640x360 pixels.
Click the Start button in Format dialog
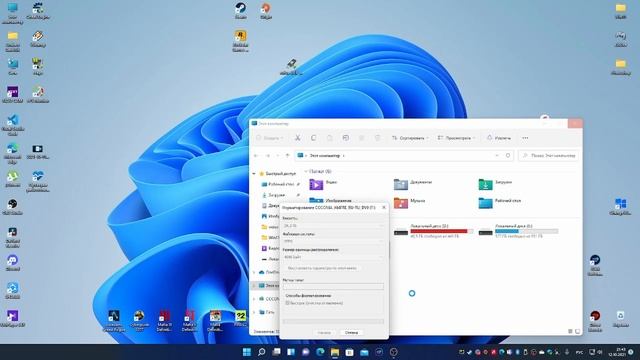pos(324,333)
